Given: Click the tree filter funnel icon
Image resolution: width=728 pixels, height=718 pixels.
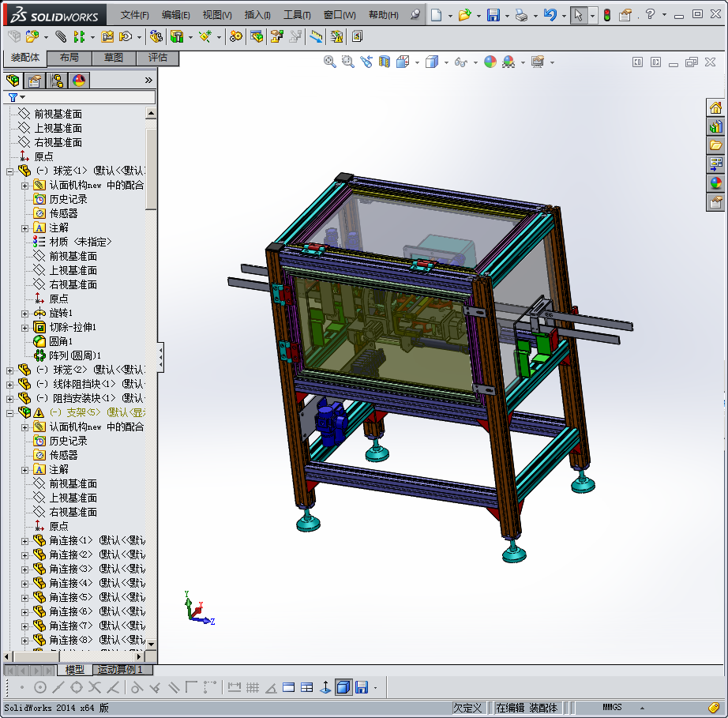Looking at the screenshot, I should tap(13, 97).
